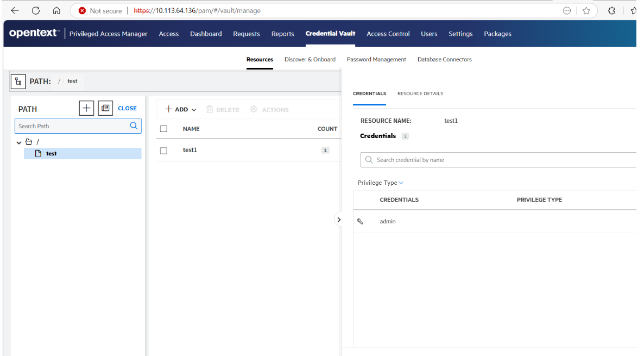This screenshot has height=356, width=644.
Task: Open the Settings menu
Action: (x=460, y=34)
